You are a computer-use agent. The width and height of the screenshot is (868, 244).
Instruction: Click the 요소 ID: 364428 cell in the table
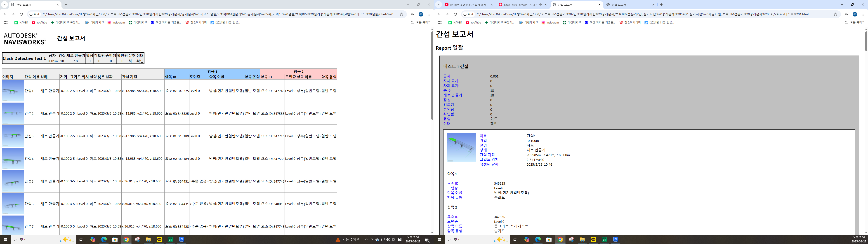[177, 226]
